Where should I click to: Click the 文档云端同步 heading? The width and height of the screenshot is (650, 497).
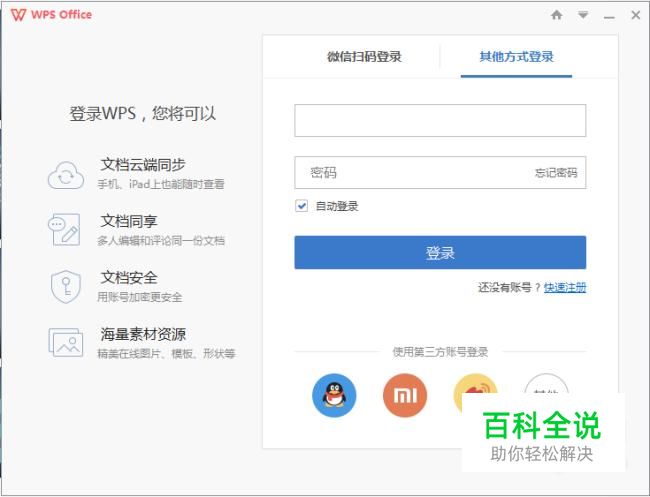143,165
